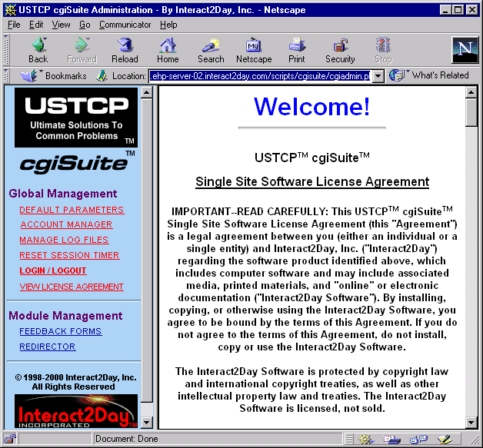The width and height of the screenshot is (483, 448).
Task: Close the Netscape window
Action: coord(472,10)
